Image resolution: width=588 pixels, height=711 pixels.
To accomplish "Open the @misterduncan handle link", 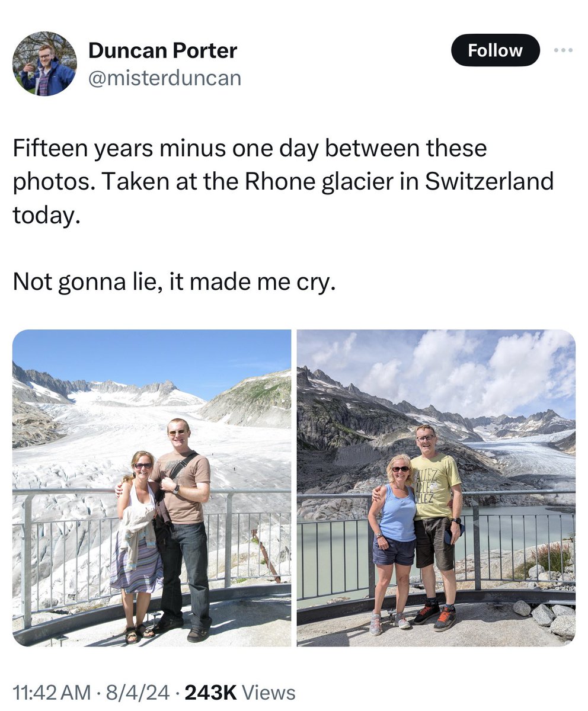I will coord(165,78).
